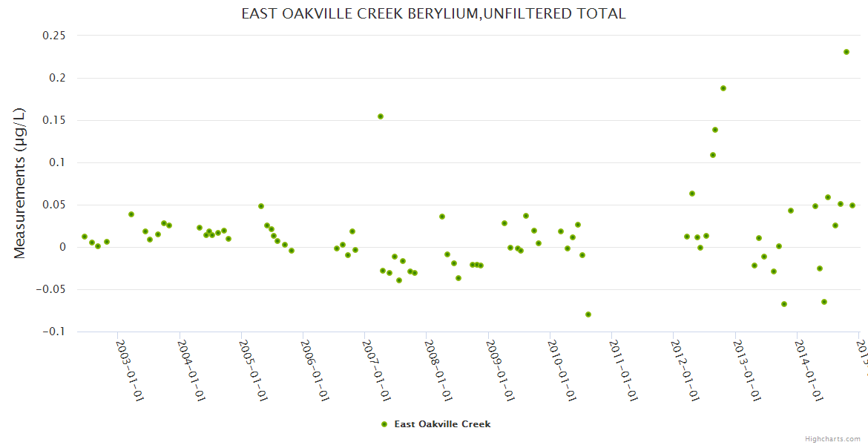Open the Highcharts.com credit link

(833, 439)
